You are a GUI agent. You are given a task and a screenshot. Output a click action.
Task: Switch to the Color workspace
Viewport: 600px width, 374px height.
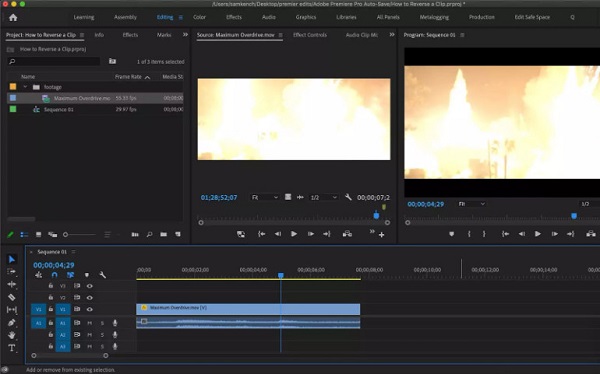pos(199,17)
